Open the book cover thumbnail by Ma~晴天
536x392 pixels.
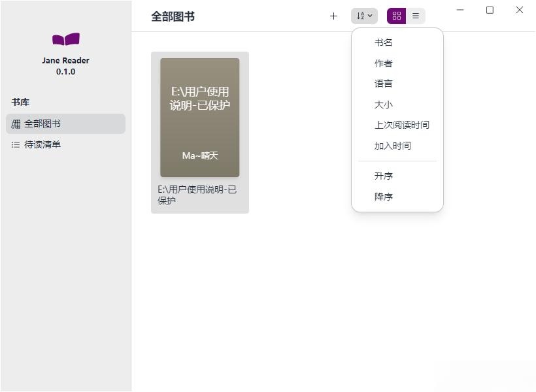pos(200,117)
